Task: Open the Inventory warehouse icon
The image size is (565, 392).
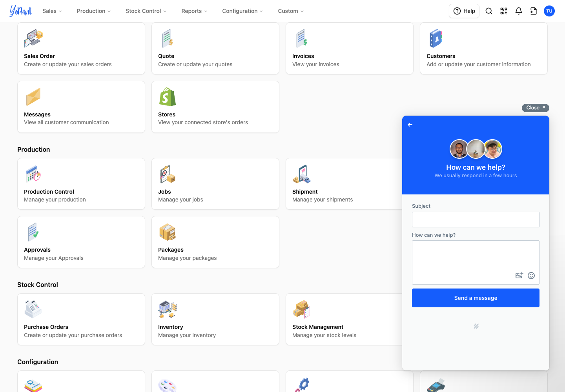Action: [168, 309]
